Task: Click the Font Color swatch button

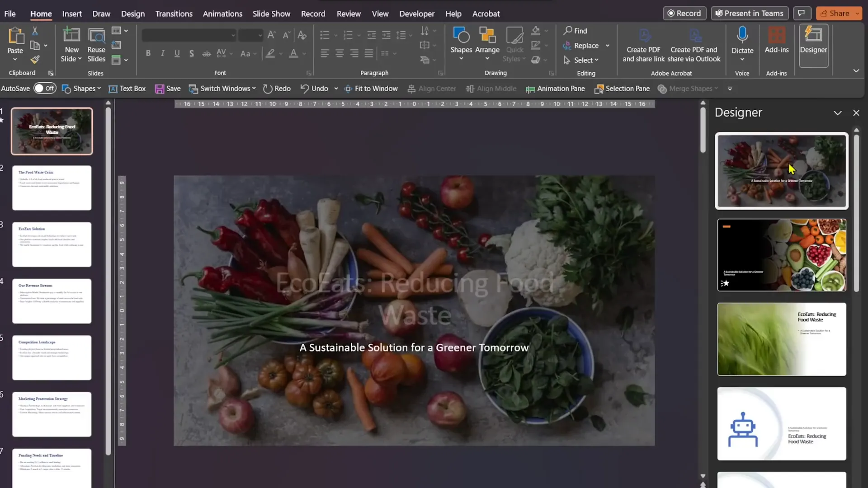Action: (x=293, y=53)
